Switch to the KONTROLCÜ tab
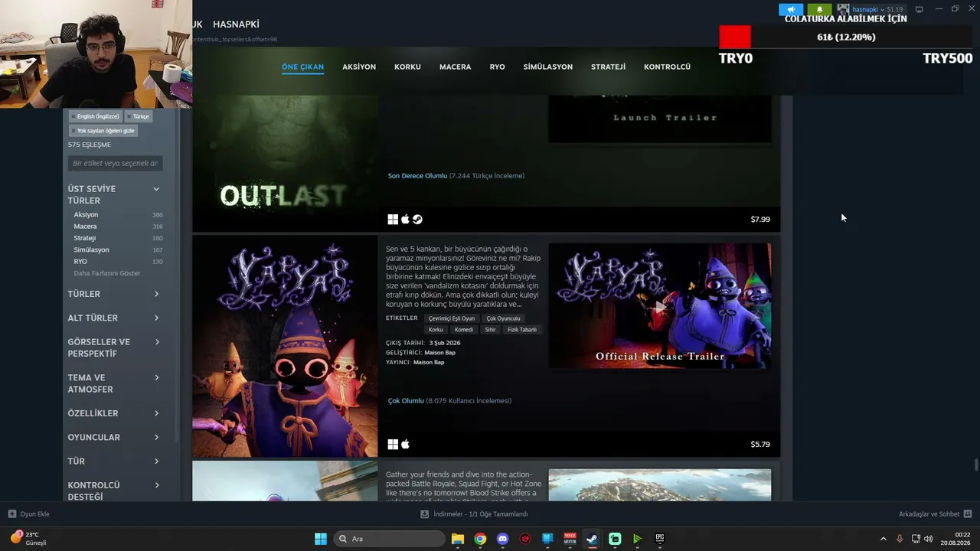Viewport: 980px width, 551px height. (x=667, y=67)
